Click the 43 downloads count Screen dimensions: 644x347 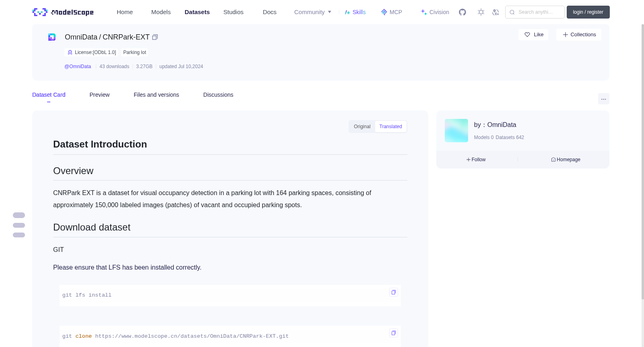(114, 66)
